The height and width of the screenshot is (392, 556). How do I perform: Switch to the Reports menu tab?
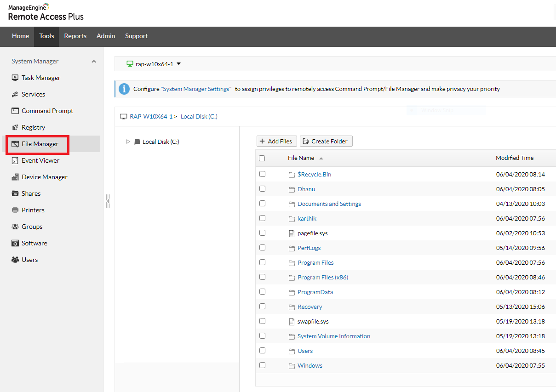coord(75,36)
